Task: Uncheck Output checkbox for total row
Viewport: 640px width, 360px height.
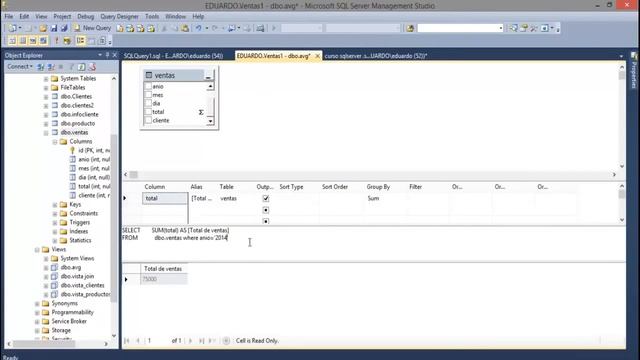Action: point(266,198)
